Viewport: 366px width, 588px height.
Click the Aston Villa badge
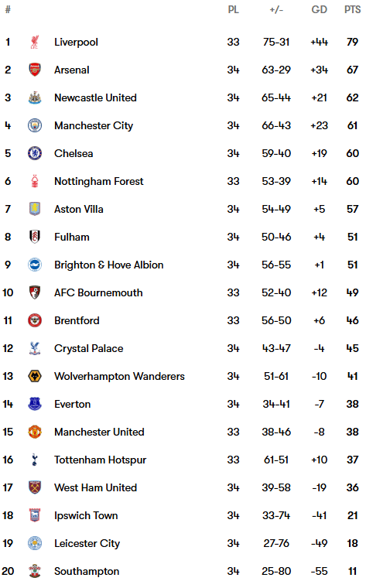coord(35,209)
